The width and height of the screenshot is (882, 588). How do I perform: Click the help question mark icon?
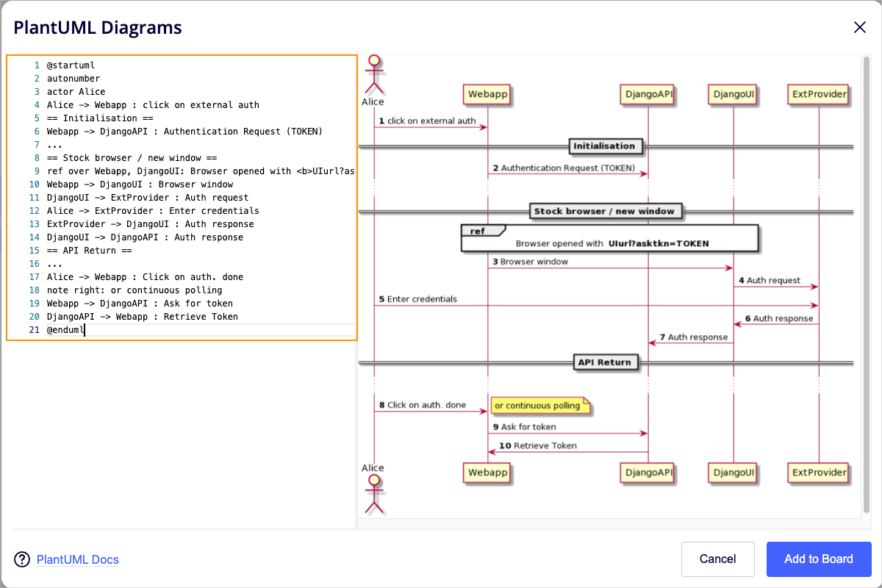pyautogui.click(x=22, y=559)
